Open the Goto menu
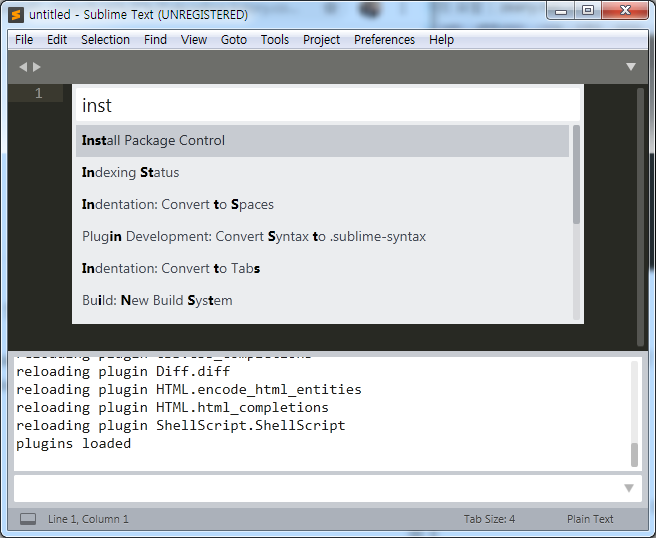This screenshot has height=538, width=656. coord(234,40)
